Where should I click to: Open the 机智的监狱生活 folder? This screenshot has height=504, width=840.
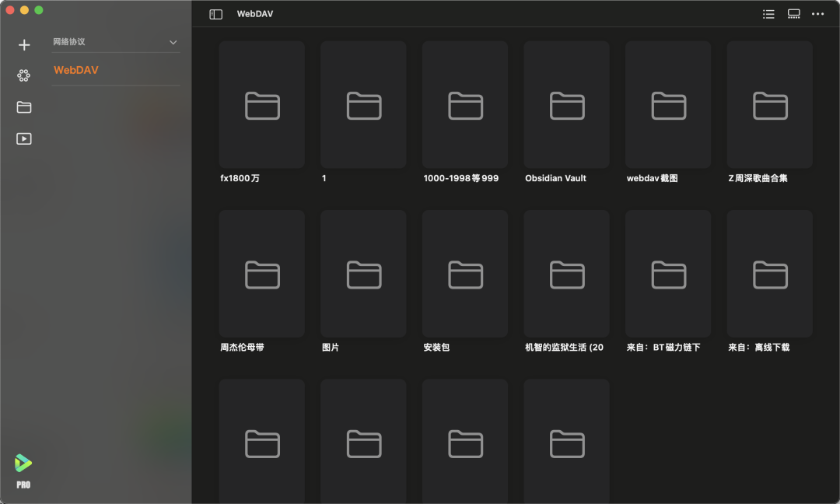[x=566, y=274]
